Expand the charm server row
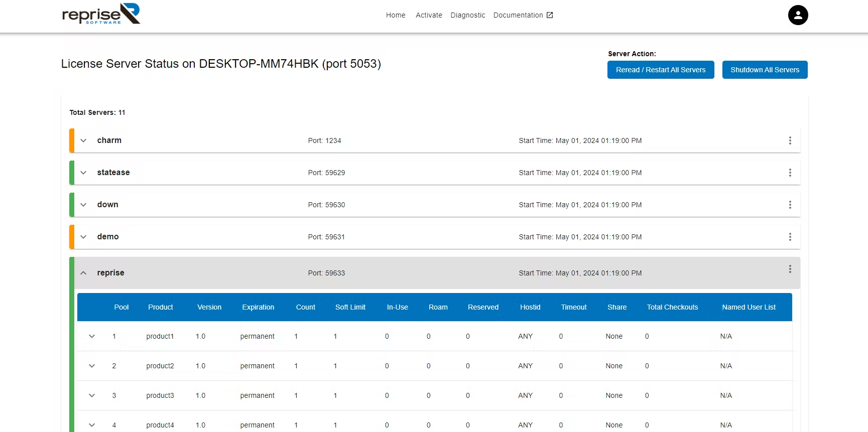 [83, 140]
